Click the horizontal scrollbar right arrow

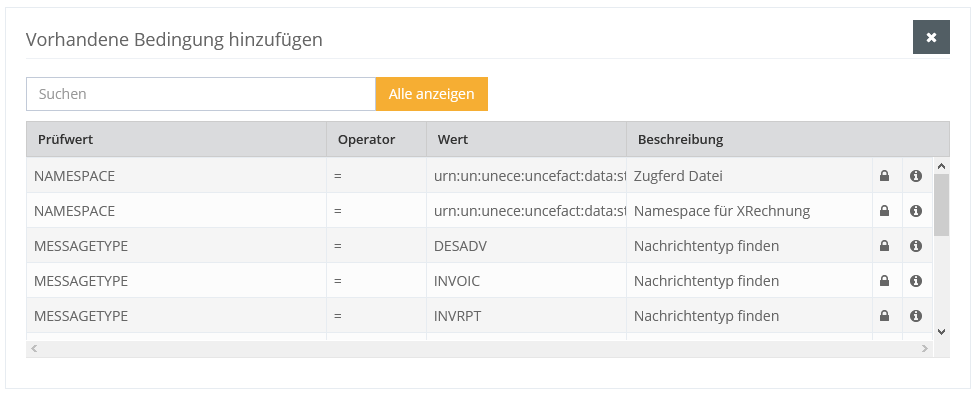click(x=926, y=349)
